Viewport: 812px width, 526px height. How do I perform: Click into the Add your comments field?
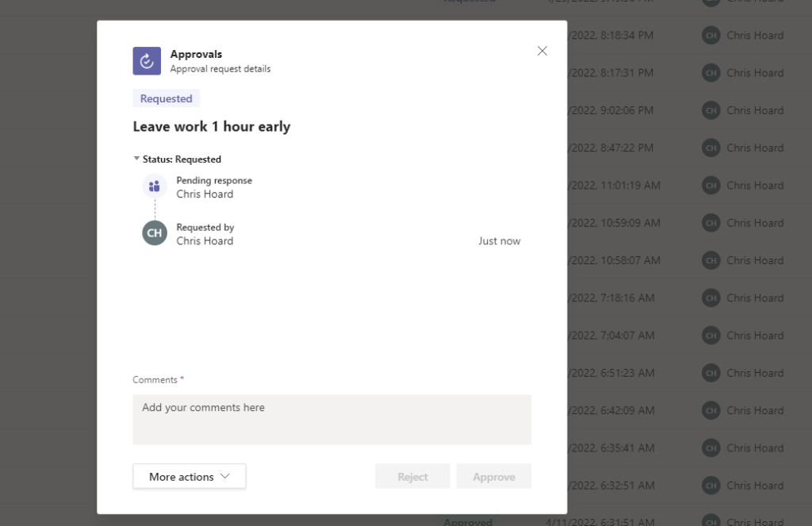[x=331, y=419]
